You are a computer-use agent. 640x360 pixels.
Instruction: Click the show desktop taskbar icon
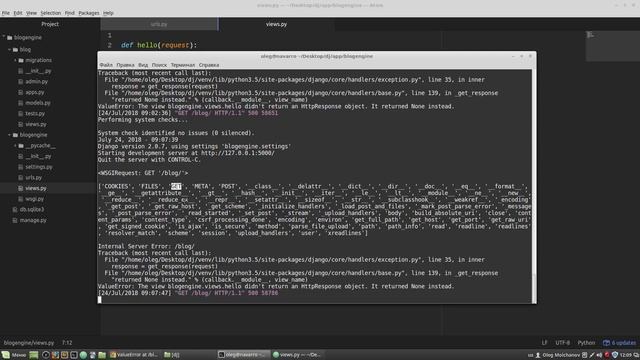[33, 355]
